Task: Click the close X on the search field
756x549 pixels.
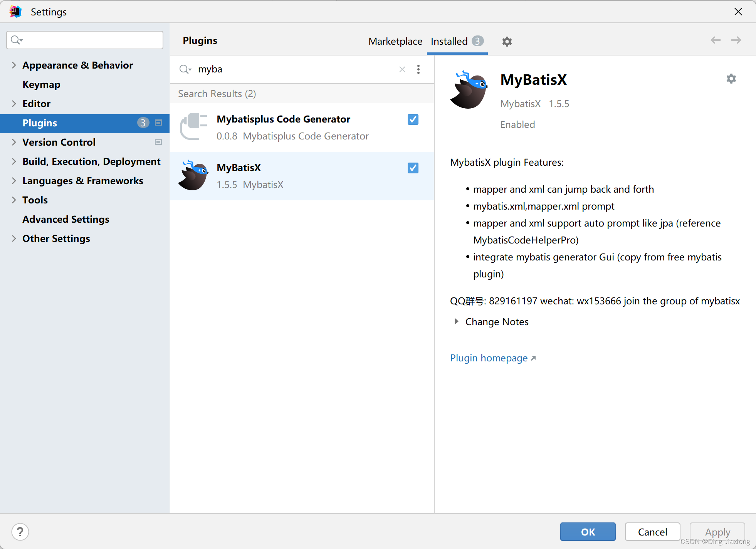Action: pos(402,69)
